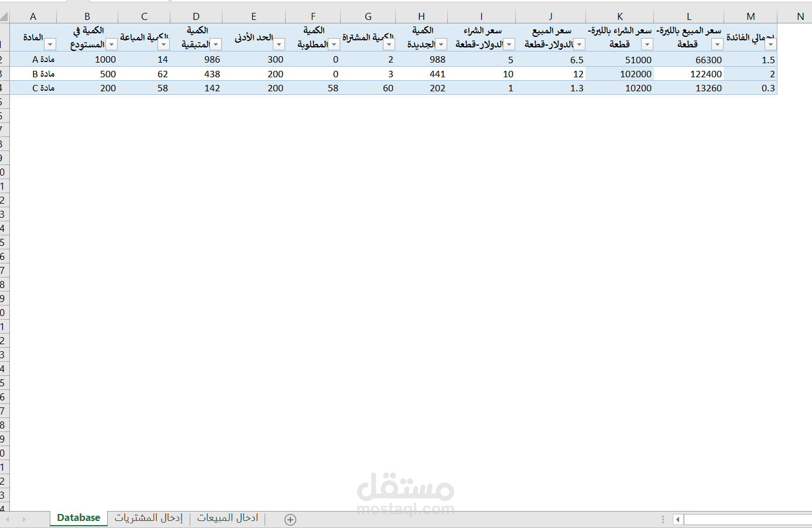This screenshot has width=812, height=528.
Task: Open filter dropdown for الكمية المباعة
Action: (163, 44)
